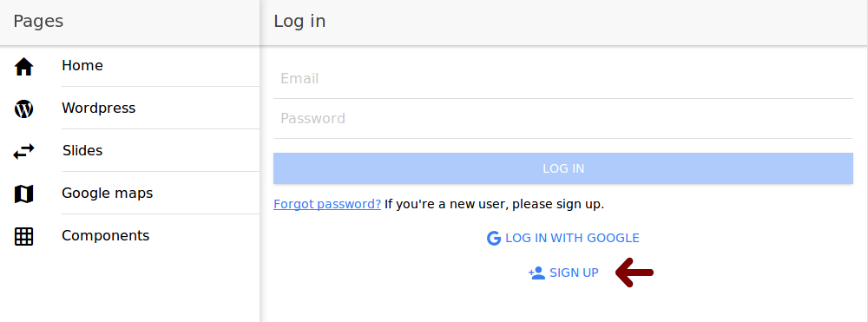The height and width of the screenshot is (322, 868).
Task: Focus the Password input field
Action: coord(563,119)
